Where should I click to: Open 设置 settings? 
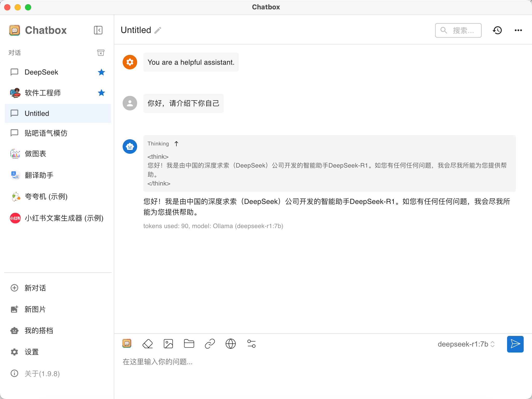[x=58, y=352]
